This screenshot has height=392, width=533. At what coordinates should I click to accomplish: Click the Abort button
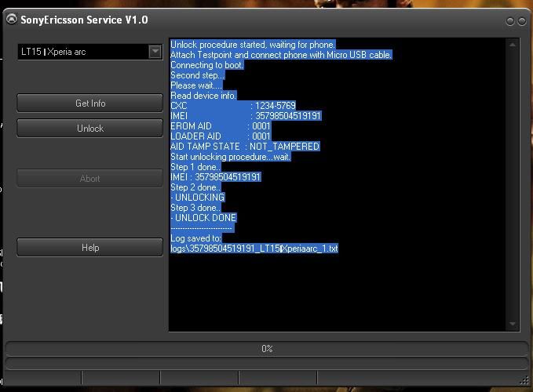tap(90, 179)
